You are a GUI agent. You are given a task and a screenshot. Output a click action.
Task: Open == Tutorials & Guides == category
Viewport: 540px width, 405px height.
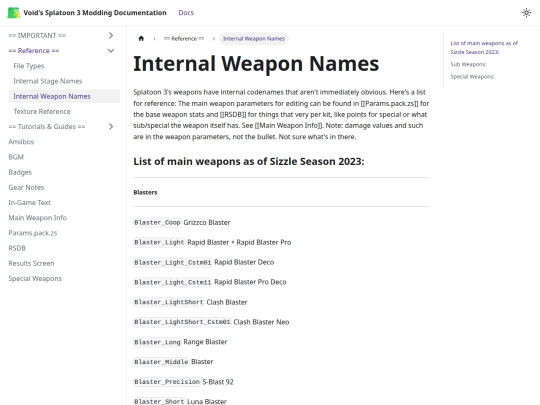click(x=47, y=127)
